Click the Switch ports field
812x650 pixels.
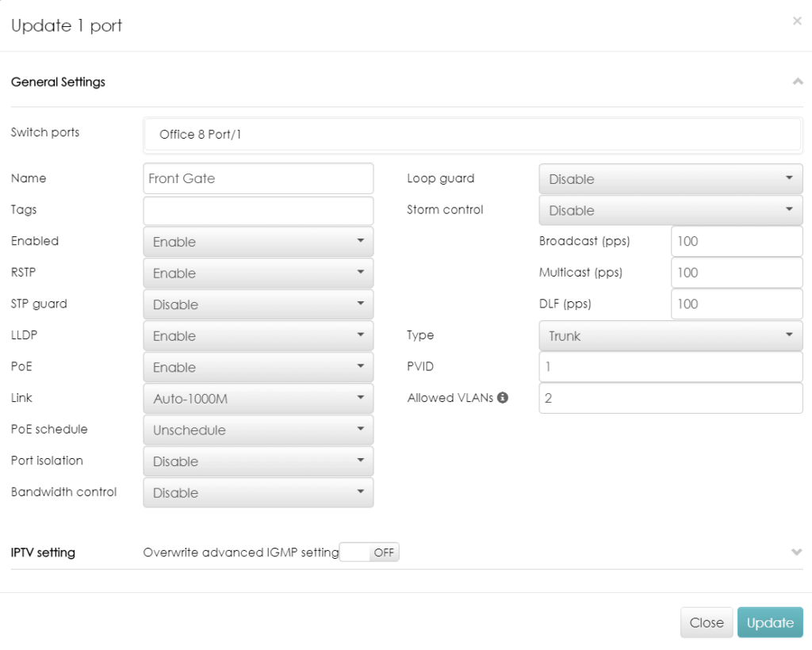473,135
